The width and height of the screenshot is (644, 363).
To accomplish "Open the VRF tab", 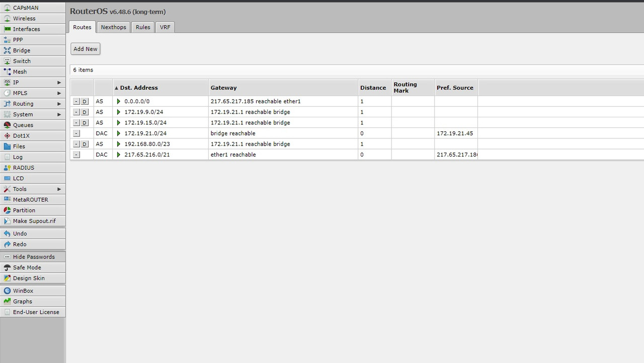I will click(x=165, y=27).
